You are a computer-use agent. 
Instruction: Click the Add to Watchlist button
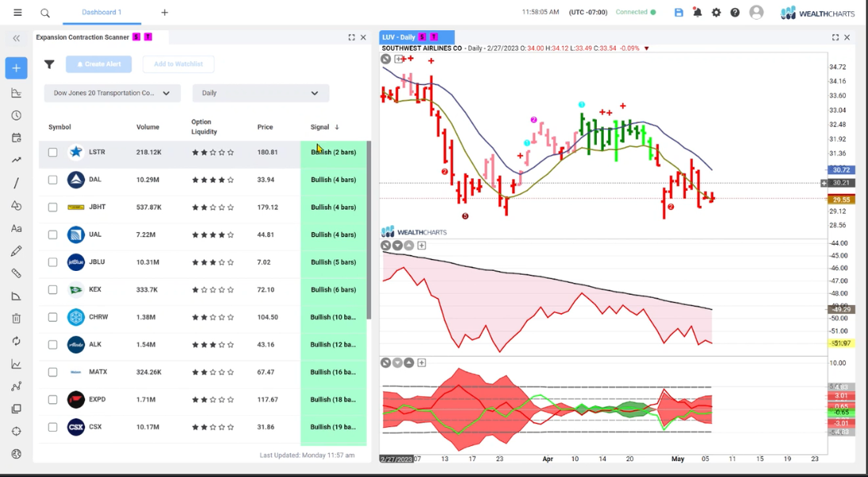[178, 64]
